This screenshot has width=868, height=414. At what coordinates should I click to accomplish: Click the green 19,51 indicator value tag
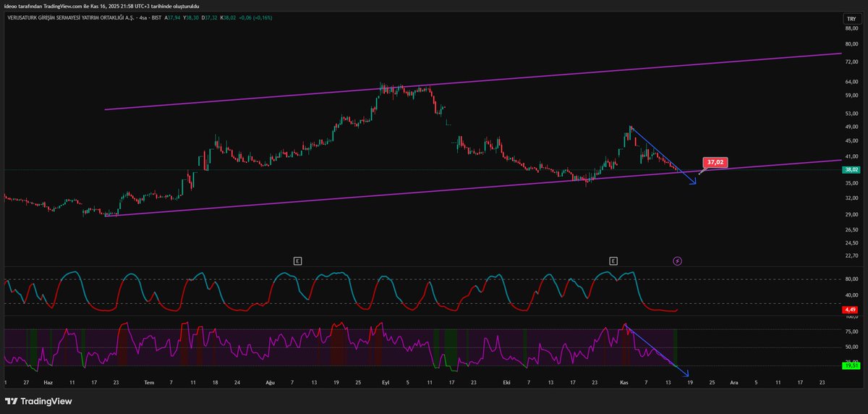tap(851, 366)
